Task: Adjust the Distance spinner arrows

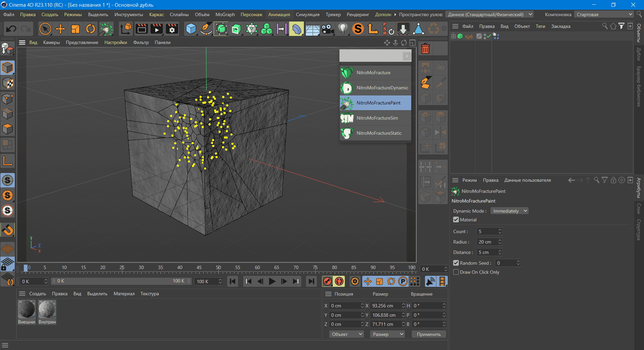Action: (x=500, y=252)
